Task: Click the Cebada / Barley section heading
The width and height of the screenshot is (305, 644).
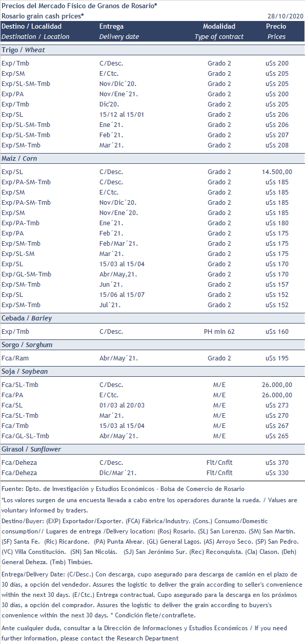Action: coord(27,318)
